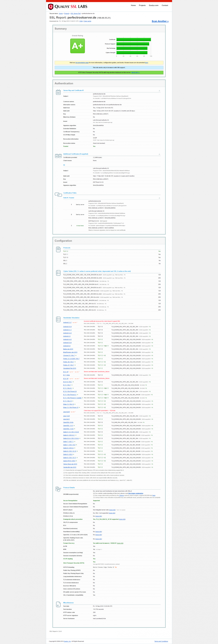Click the Scan Another link
The width and height of the screenshot is (218, 644).
(160, 21)
